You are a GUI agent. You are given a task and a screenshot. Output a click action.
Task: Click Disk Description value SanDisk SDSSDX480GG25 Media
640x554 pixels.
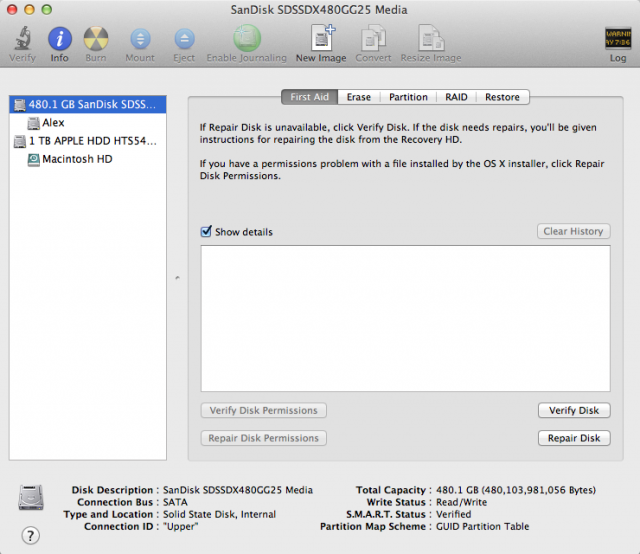click(x=238, y=490)
